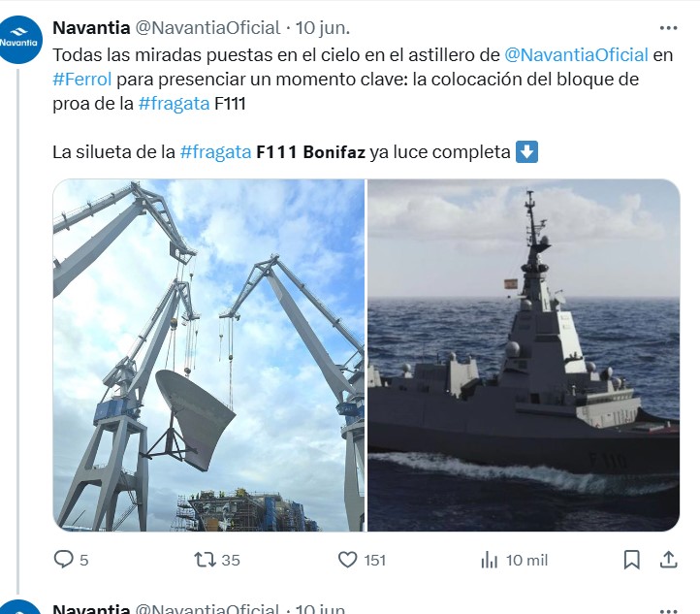
Task: Click the share upload icon
Action: pos(668,560)
